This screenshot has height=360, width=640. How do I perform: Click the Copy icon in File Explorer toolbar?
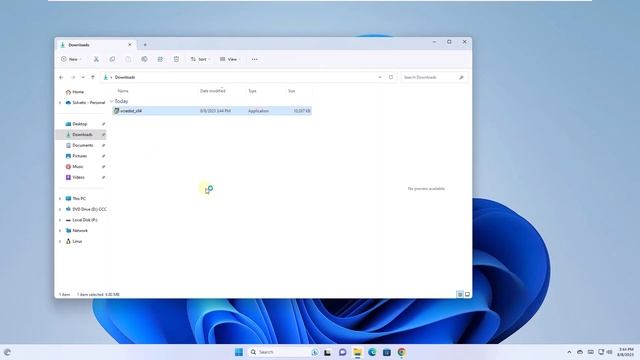click(112, 59)
